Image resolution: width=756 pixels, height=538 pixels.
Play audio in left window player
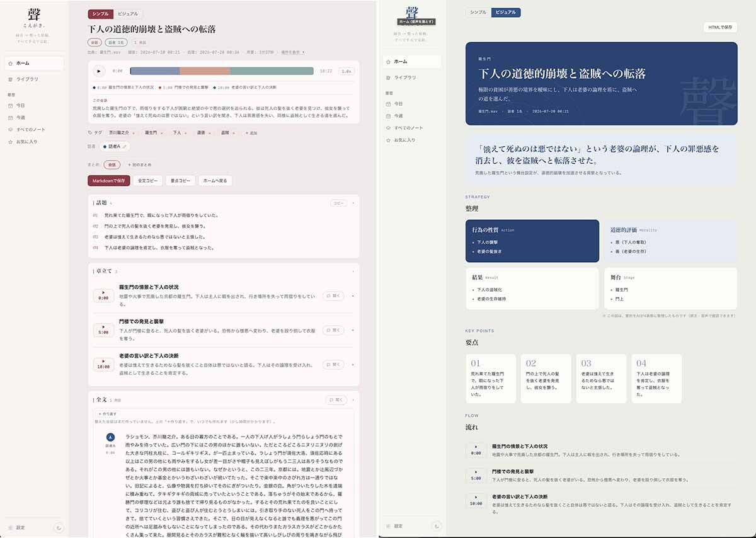point(100,71)
